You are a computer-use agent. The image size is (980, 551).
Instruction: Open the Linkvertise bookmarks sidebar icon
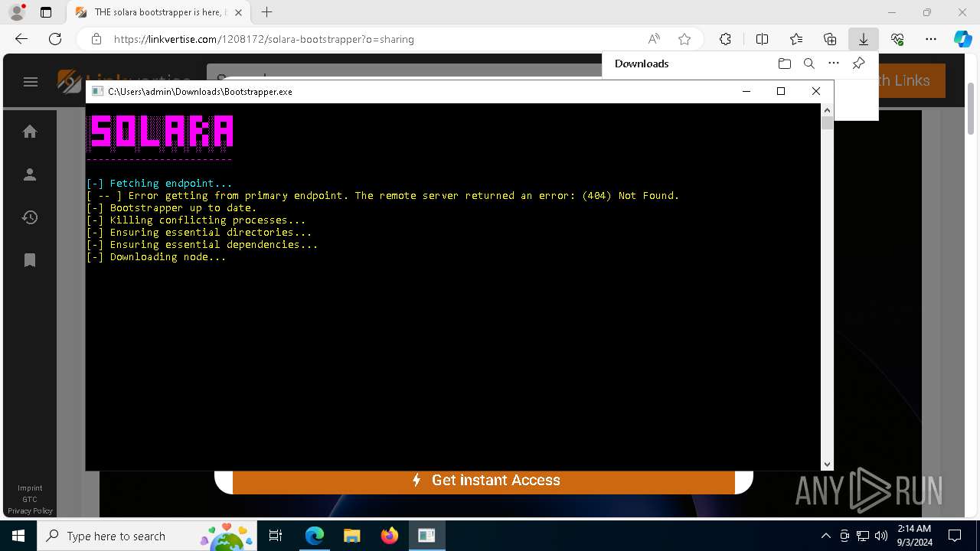coord(30,260)
